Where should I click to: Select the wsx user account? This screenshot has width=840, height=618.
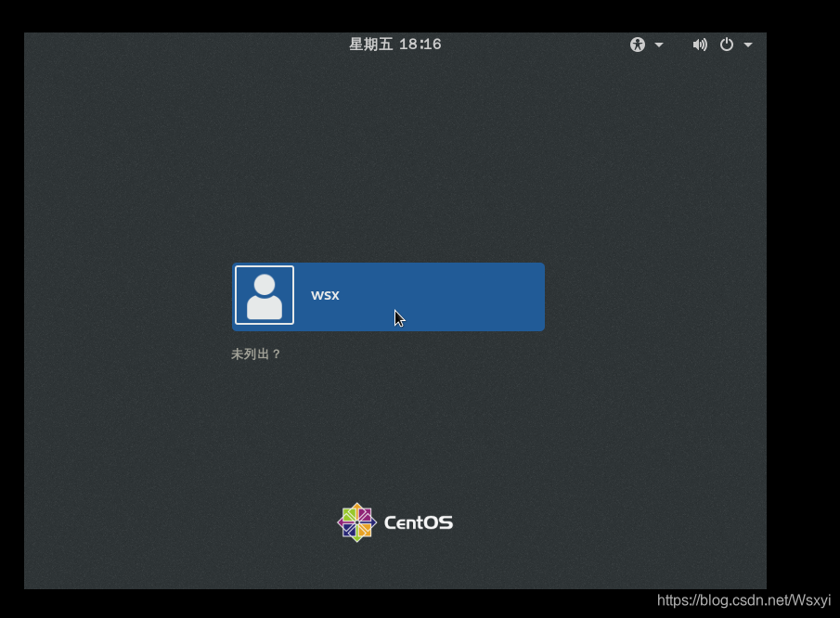point(388,297)
